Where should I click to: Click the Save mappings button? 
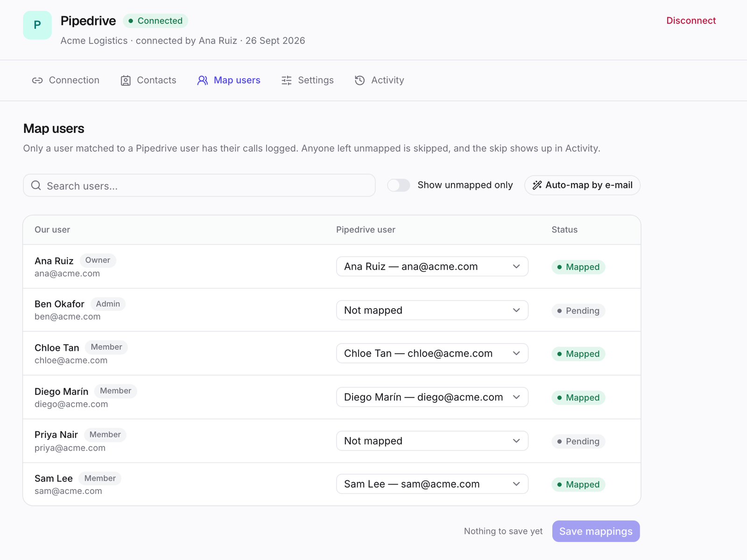tap(596, 532)
